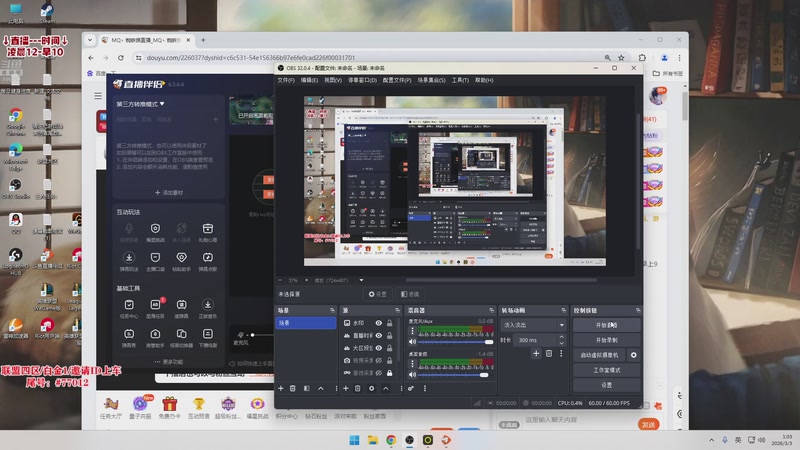Image resolution: width=800 pixels, height=450 pixels.
Task: Open 任务中心 in 直播伴侣 tools
Action: [x=129, y=308]
